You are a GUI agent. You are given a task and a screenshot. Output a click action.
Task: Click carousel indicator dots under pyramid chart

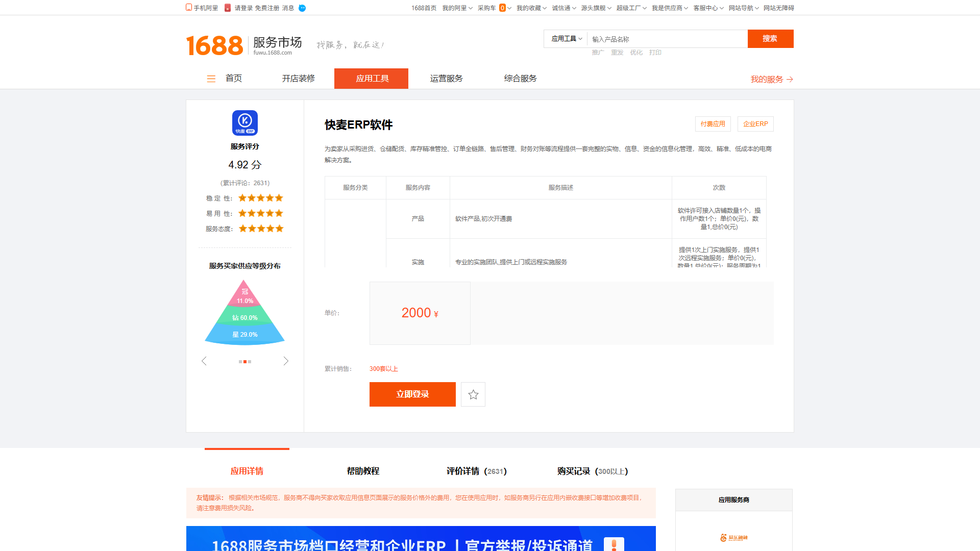pos(245,362)
